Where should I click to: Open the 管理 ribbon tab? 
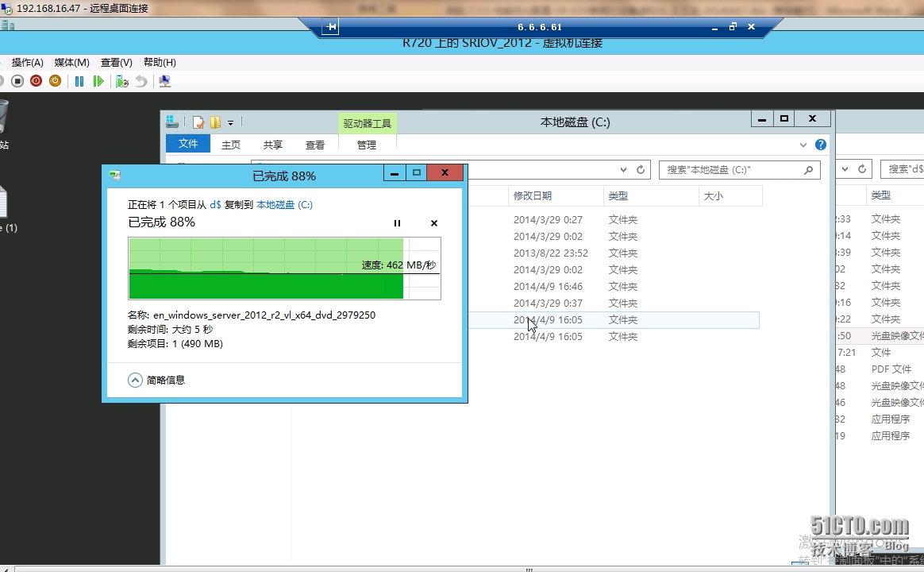click(x=367, y=145)
